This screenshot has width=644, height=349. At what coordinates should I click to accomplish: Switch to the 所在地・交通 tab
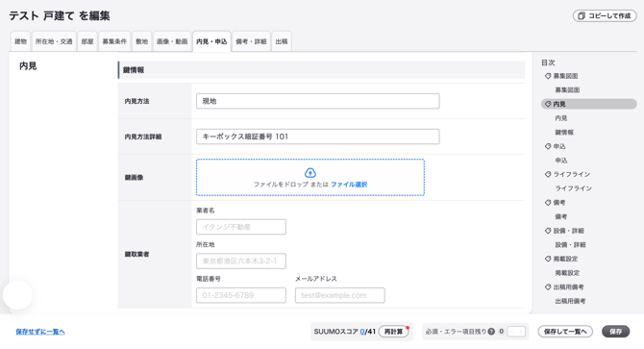[x=54, y=41]
